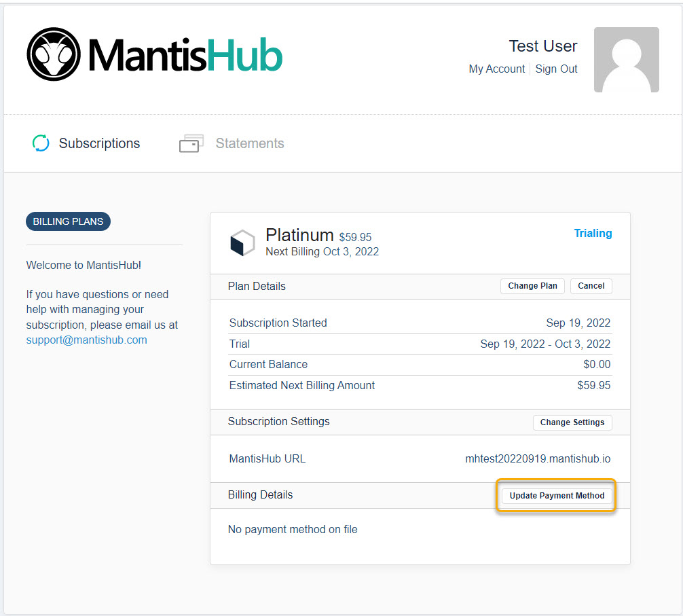683x616 pixels.
Task: Switch to the Statements tab
Action: click(250, 143)
